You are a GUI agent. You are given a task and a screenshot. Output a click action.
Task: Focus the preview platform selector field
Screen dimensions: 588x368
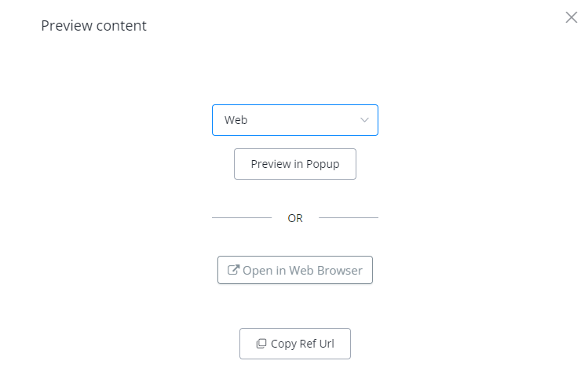(x=287, y=120)
